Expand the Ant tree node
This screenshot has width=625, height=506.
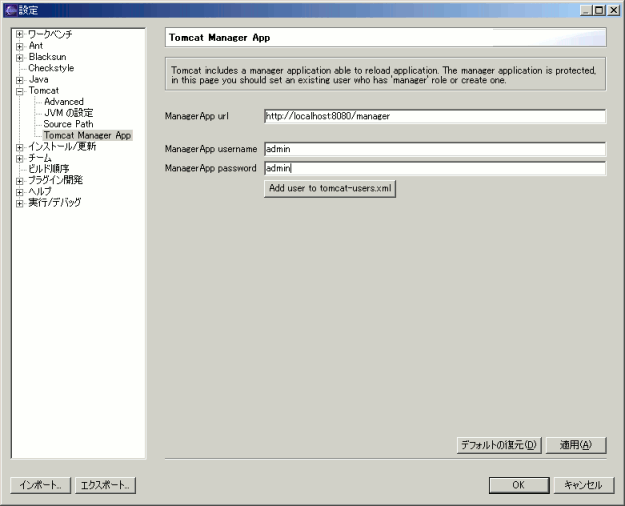click(x=19, y=45)
